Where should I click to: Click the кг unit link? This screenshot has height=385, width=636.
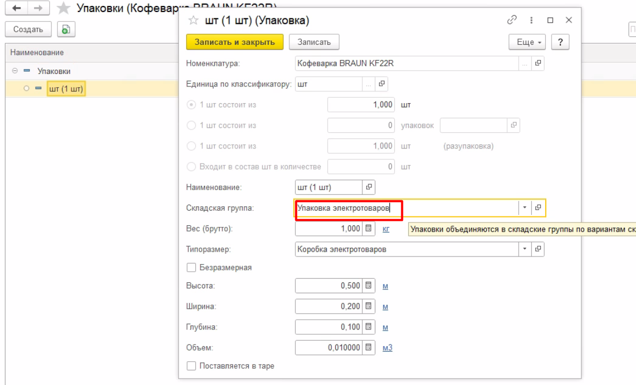[386, 229]
